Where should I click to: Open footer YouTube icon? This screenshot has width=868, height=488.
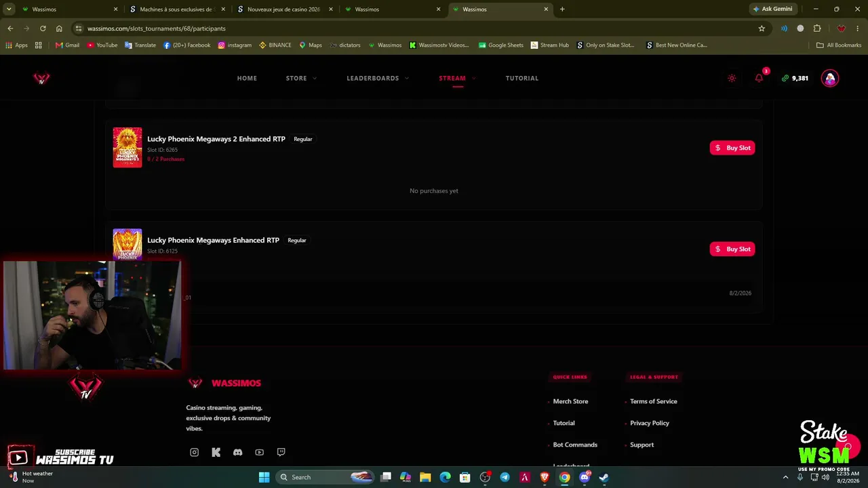tap(259, 452)
